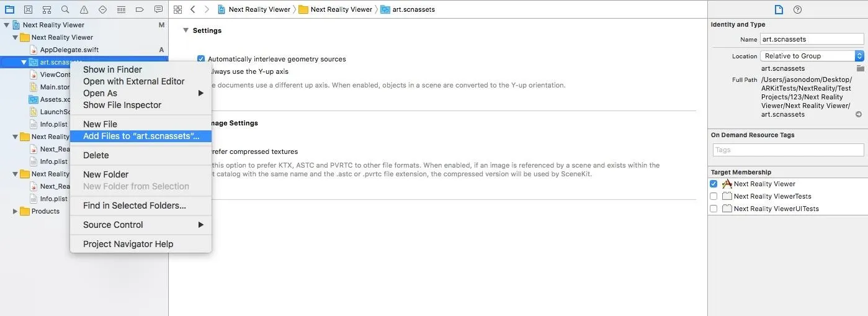Check Next Reality ViewerTests target membership
The height and width of the screenshot is (316, 868).
[714, 196]
